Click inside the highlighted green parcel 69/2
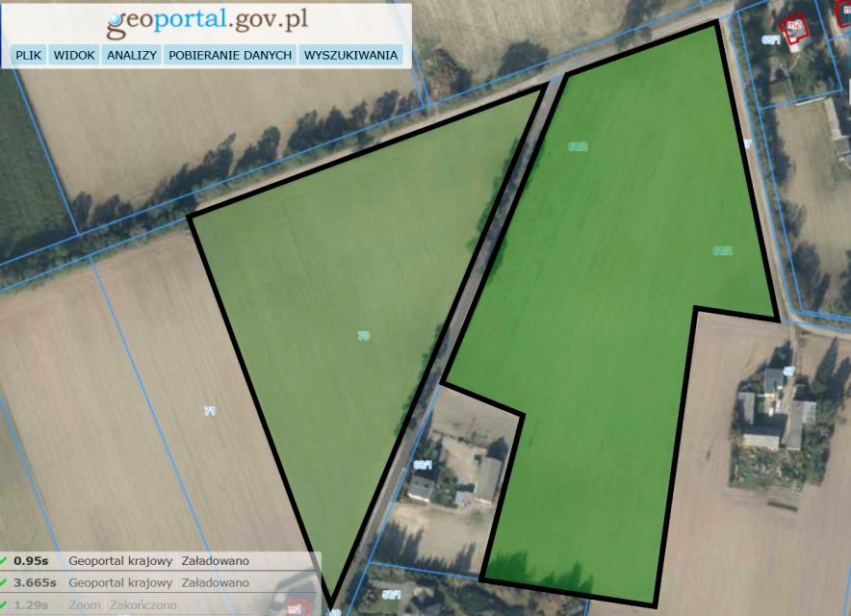The image size is (851, 616). point(616,289)
